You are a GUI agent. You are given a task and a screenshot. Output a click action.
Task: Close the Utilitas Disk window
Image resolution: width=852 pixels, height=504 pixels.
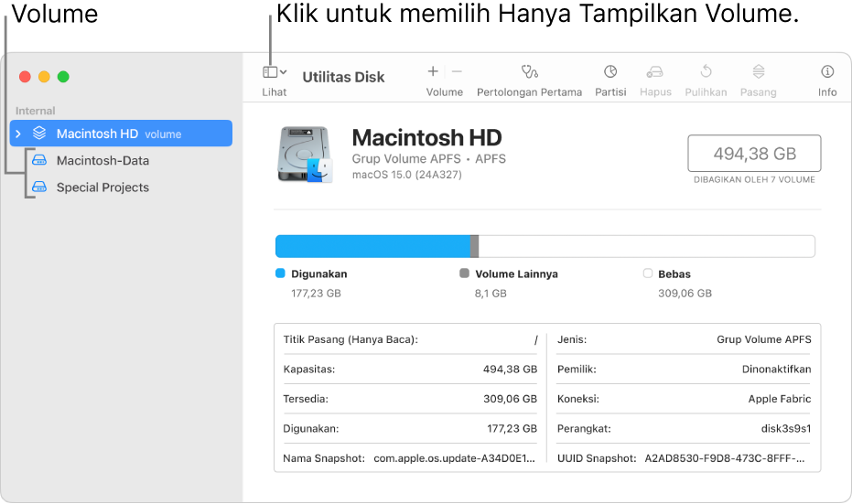[25, 77]
